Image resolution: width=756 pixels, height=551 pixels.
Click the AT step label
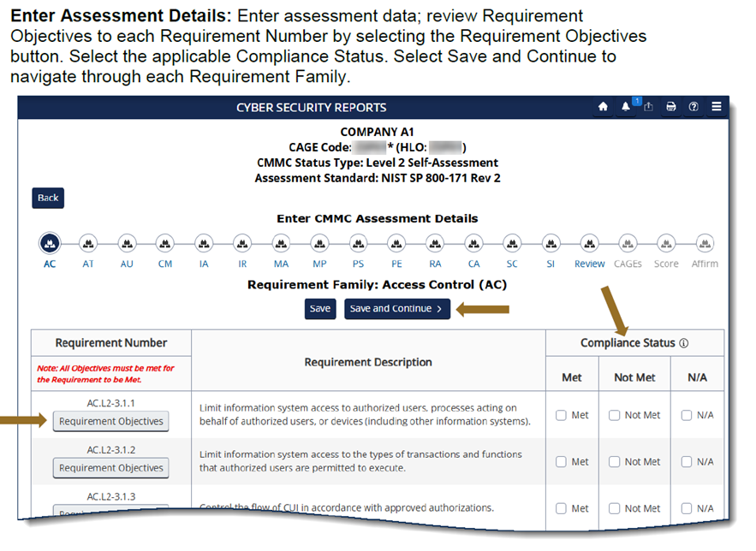click(x=87, y=264)
